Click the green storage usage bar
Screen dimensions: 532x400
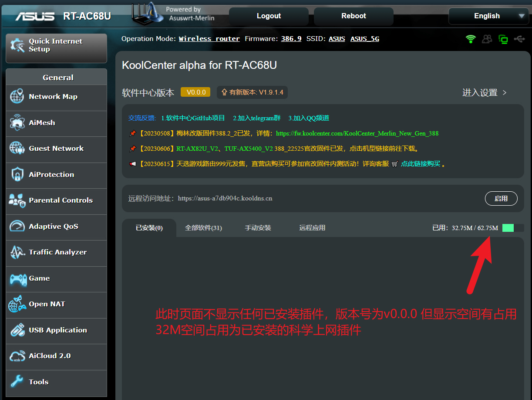(x=508, y=227)
